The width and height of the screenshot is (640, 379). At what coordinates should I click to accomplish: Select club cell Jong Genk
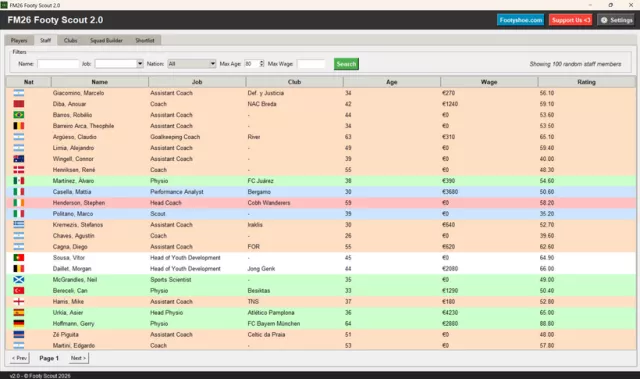[x=261, y=269]
